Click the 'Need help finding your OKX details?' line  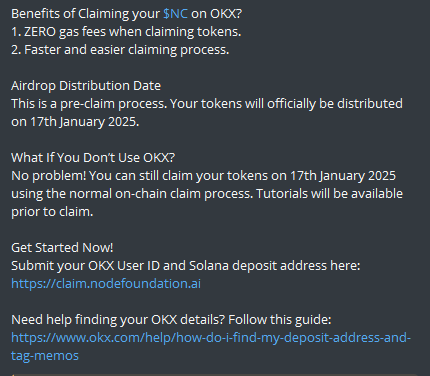[x=118, y=320]
